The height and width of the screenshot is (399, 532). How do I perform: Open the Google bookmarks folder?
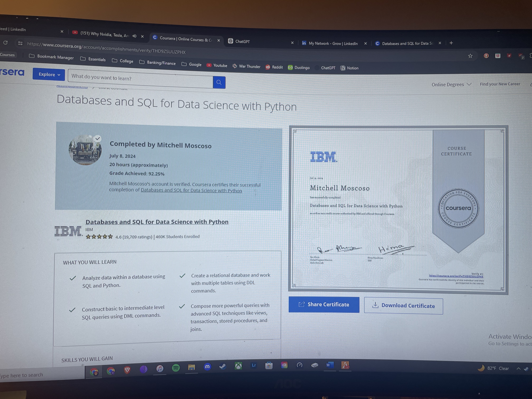191,65
